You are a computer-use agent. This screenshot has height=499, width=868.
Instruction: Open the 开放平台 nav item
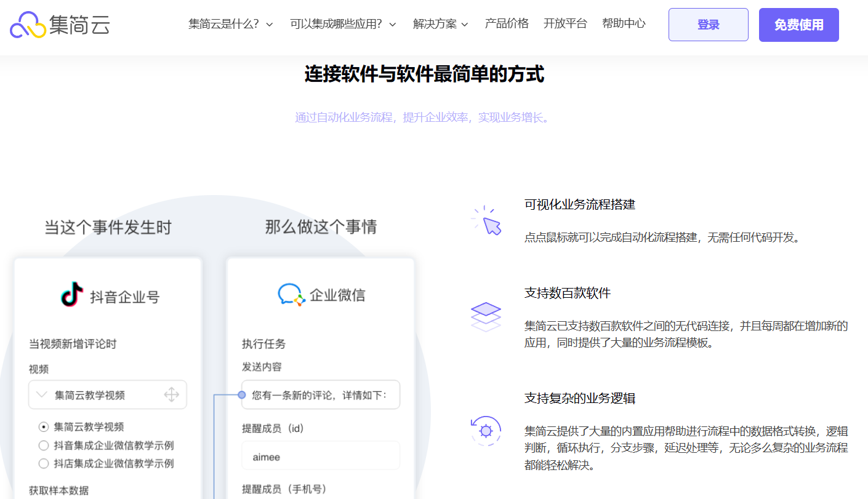[565, 24]
